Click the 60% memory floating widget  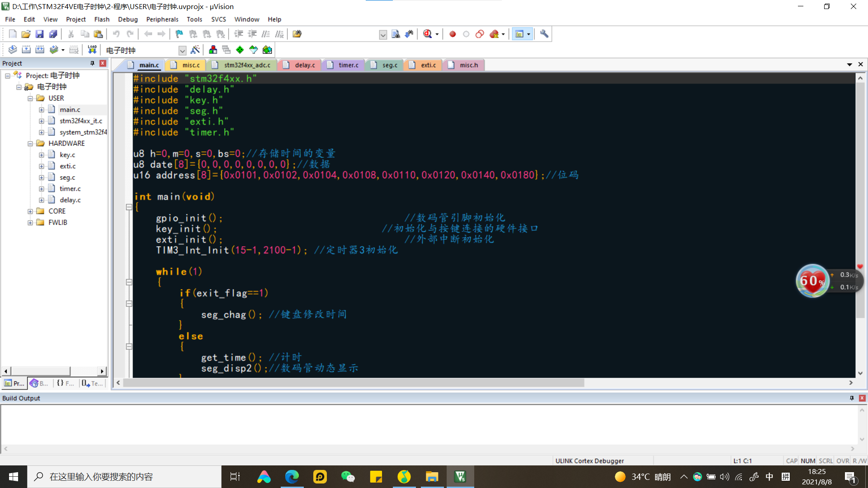coord(812,281)
